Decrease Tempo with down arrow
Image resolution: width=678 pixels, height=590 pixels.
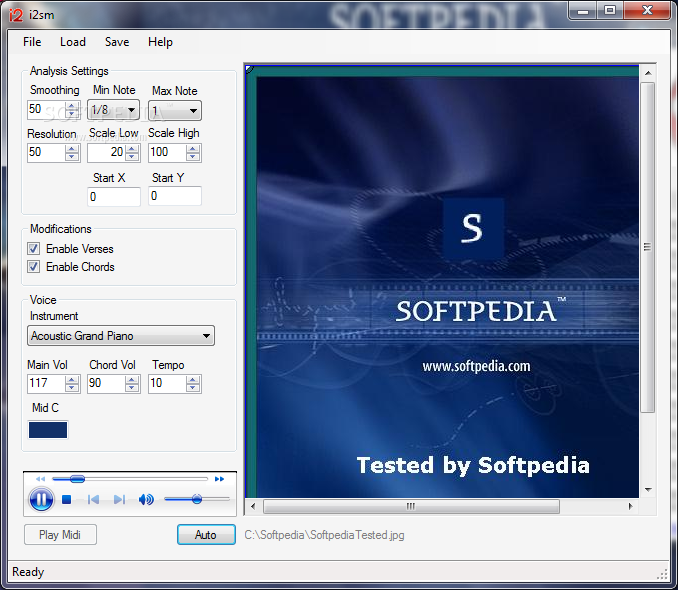coord(193,388)
